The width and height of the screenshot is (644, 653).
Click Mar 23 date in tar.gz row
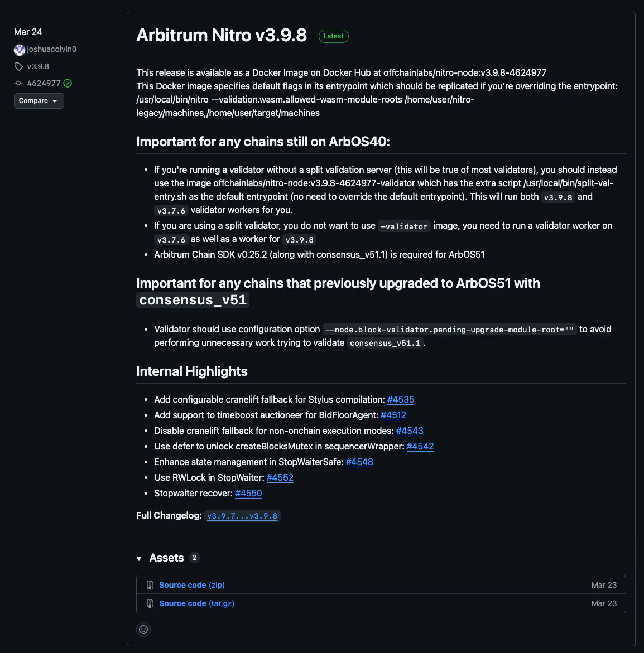click(604, 603)
